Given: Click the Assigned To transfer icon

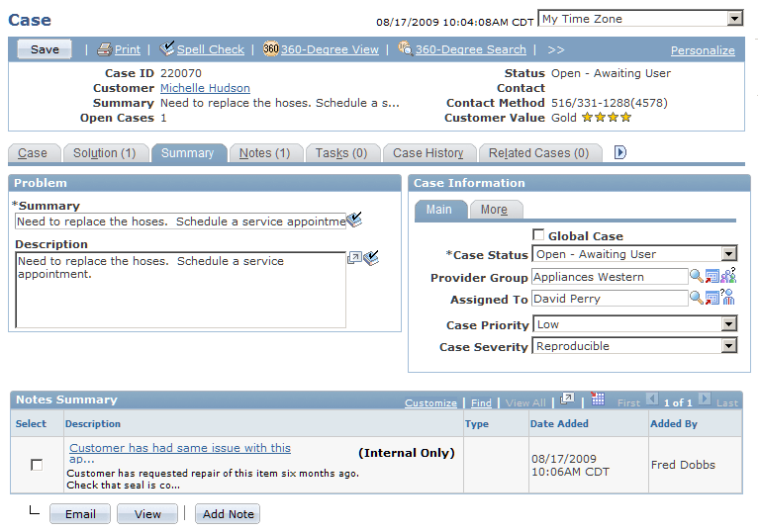Looking at the screenshot, I should (712, 298).
